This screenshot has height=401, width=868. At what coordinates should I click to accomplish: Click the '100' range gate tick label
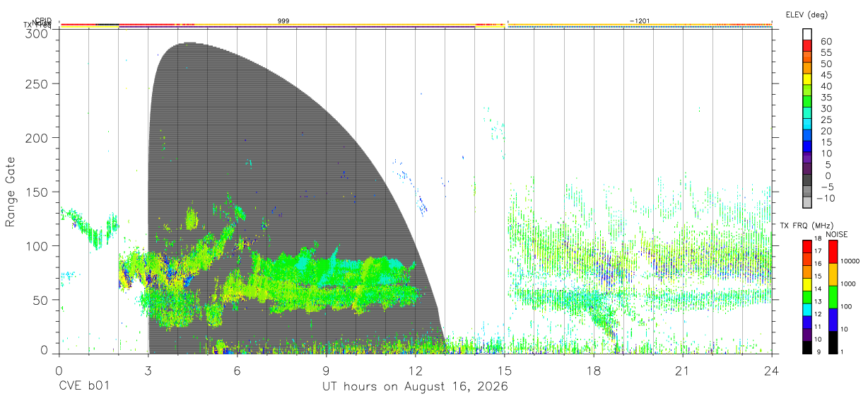pyautogui.click(x=35, y=245)
